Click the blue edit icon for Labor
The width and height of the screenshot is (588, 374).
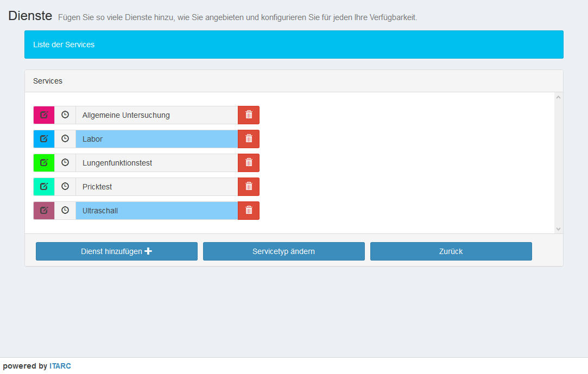point(44,139)
